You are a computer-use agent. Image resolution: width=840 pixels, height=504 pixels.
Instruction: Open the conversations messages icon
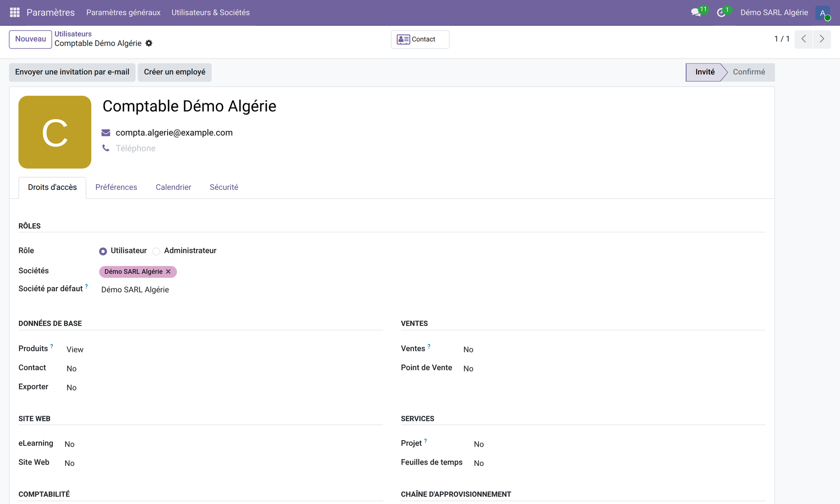tap(696, 12)
